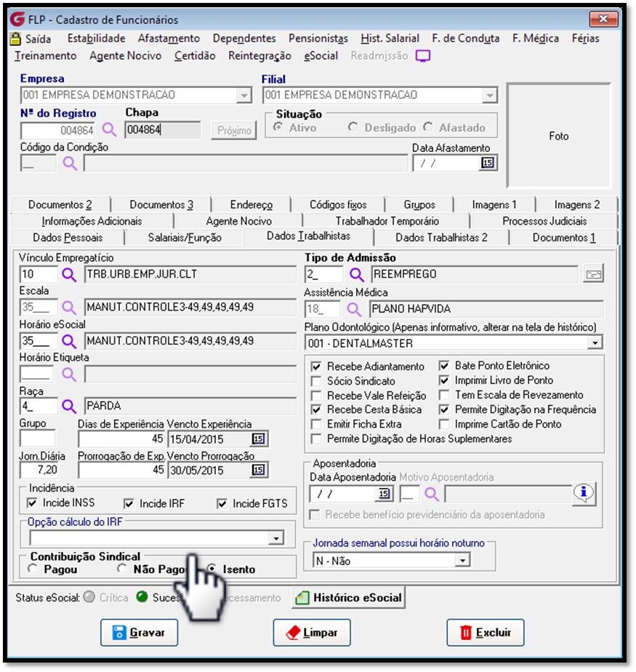Open the Agente Nocivo menu item
Screen dimensions: 636x672
(126, 56)
